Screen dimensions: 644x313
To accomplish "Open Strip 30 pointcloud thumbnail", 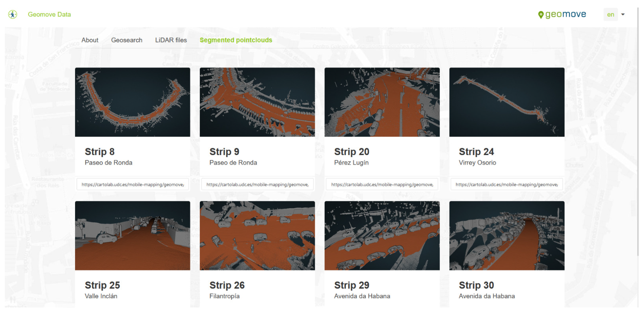I will (x=507, y=236).
